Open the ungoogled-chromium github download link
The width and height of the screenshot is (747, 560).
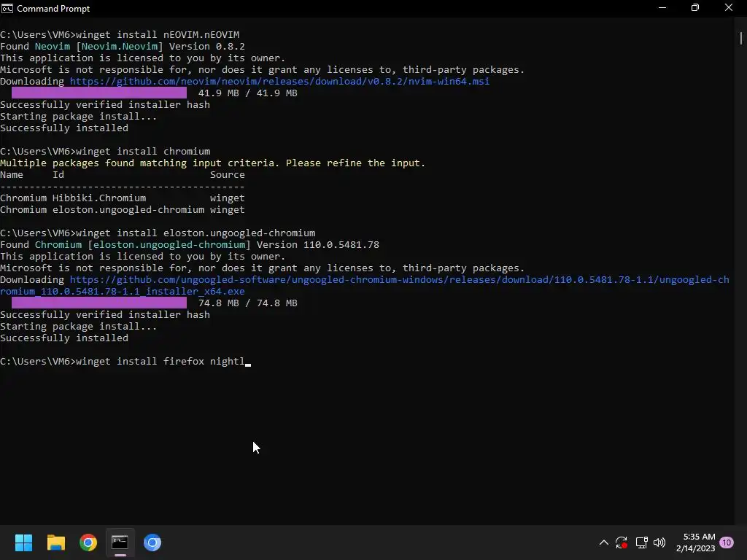point(365,286)
